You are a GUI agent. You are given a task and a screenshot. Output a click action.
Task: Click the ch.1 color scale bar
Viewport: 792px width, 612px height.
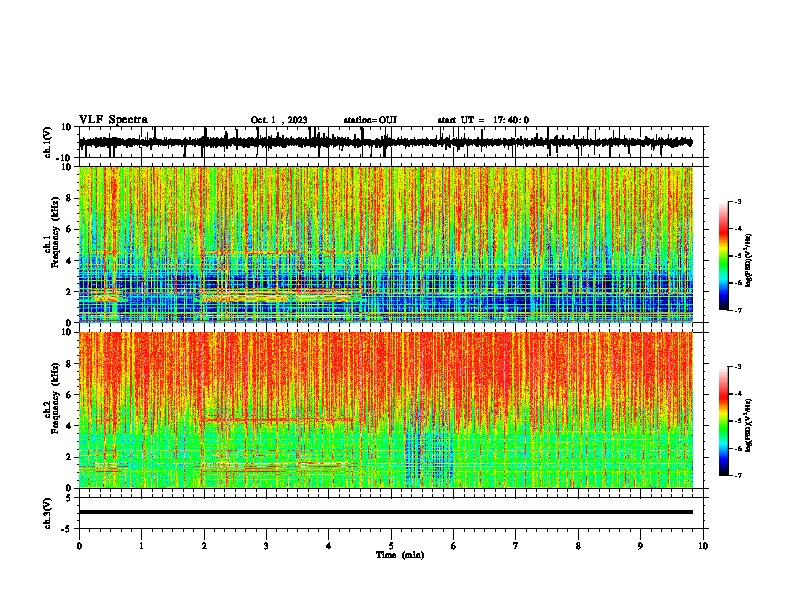click(723, 256)
